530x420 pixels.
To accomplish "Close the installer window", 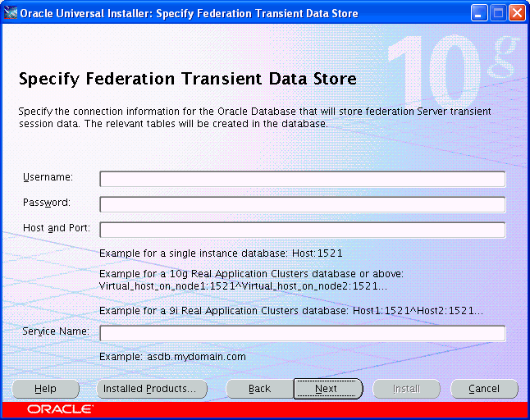I will click(x=517, y=13).
